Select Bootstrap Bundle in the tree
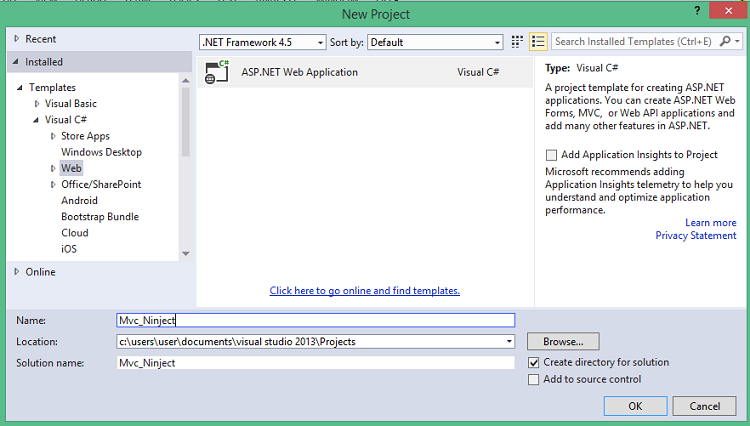 click(x=100, y=217)
